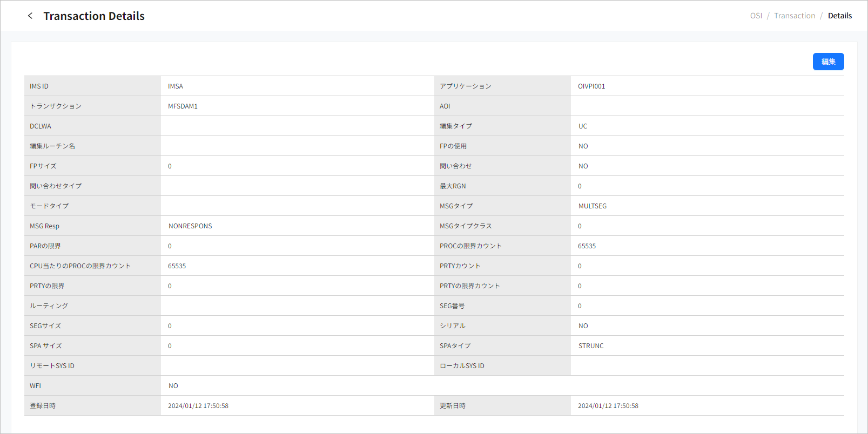Image resolution: width=868 pixels, height=434 pixels.
Task: Click the PROCの限界カウント value 65535
Action: tap(587, 246)
